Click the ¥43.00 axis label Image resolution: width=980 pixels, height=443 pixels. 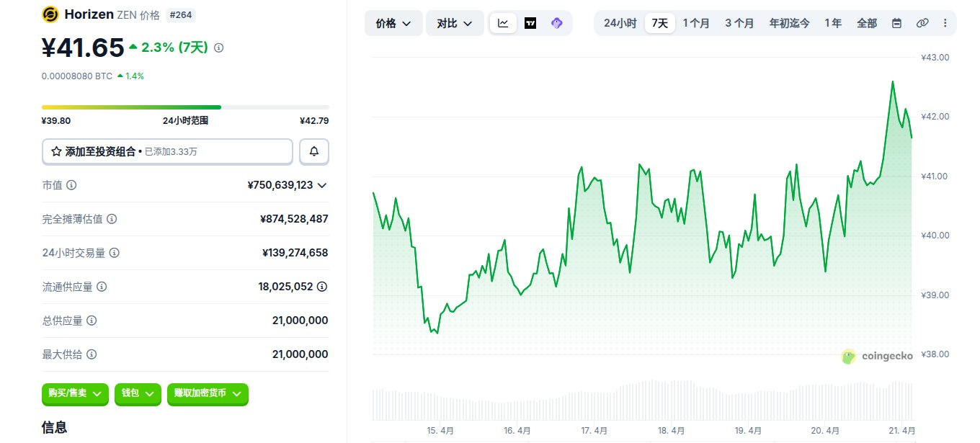tap(935, 58)
